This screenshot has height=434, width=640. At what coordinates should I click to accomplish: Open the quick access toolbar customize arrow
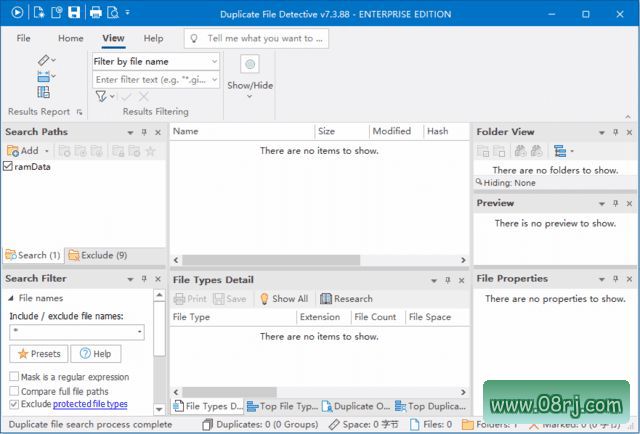(127, 13)
